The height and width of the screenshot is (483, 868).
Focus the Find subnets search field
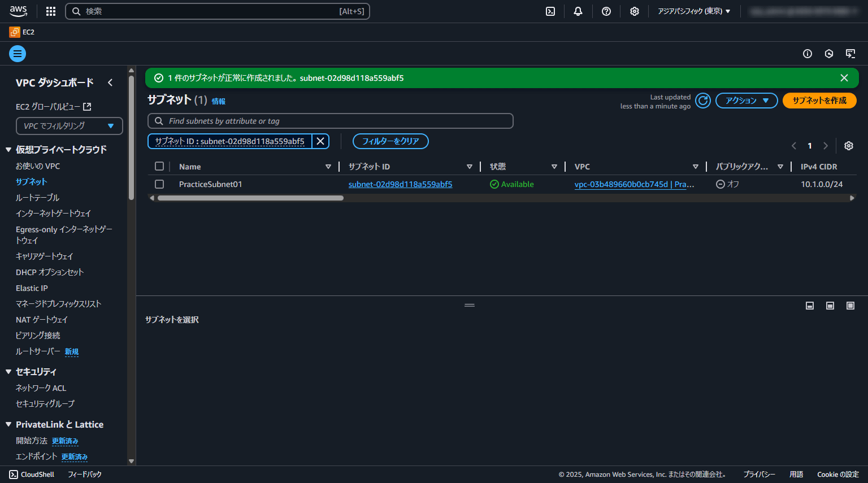pos(331,121)
